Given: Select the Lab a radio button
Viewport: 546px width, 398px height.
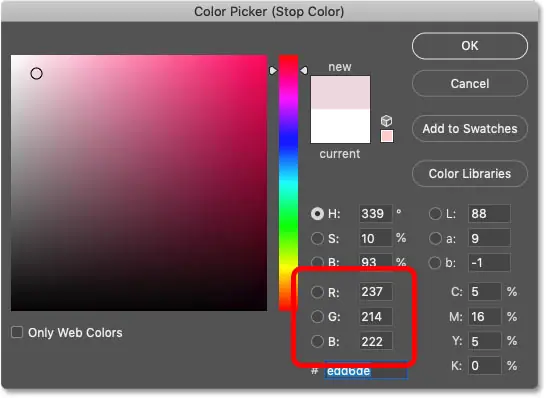Looking at the screenshot, I should pos(435,239).
